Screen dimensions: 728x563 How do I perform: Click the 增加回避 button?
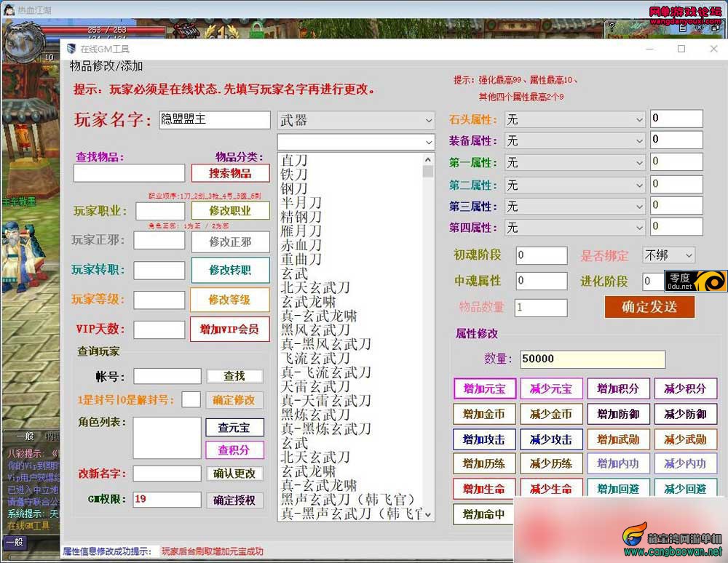(618, 489)
